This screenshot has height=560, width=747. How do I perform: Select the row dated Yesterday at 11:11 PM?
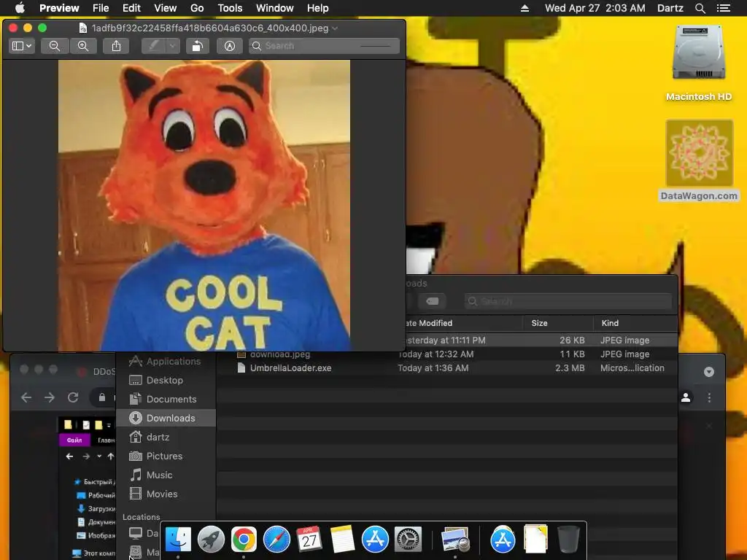point(541,341)
